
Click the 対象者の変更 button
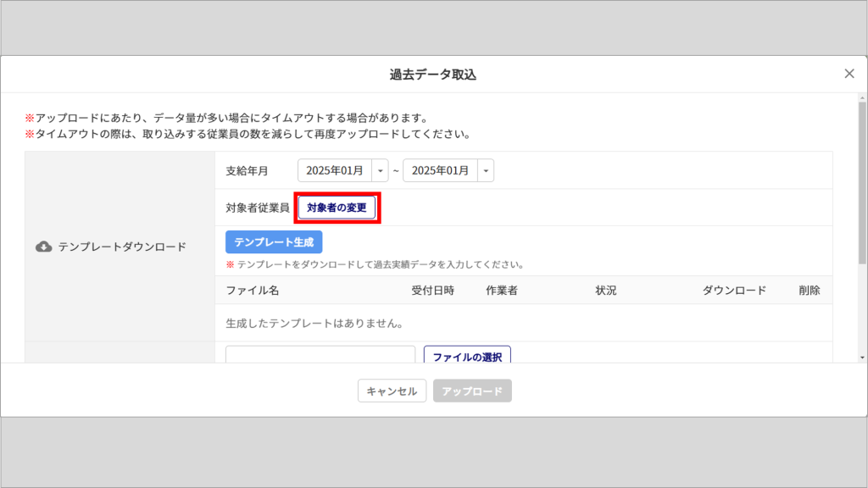click(x=337, y=208)
